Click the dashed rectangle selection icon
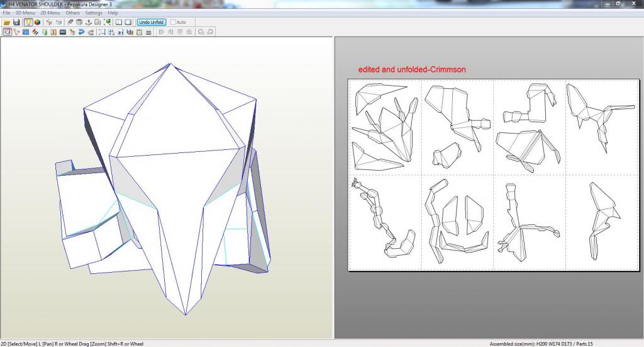 coord(102,32)
